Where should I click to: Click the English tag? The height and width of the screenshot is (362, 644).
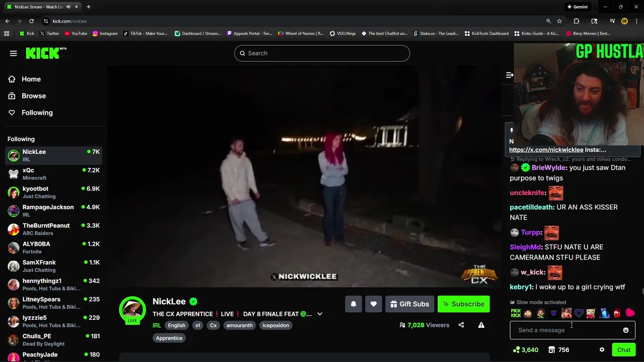point(177,325)
